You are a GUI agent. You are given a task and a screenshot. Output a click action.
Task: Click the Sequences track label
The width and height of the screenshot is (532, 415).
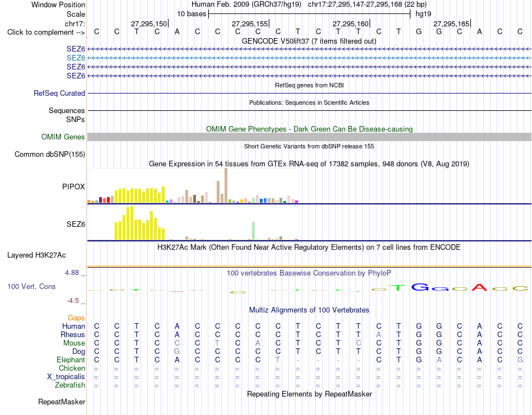(x=67, y=111)
